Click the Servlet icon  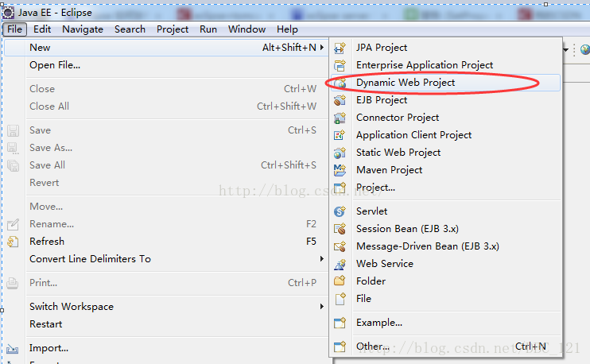pyautogui.click(x=340, y=211)
